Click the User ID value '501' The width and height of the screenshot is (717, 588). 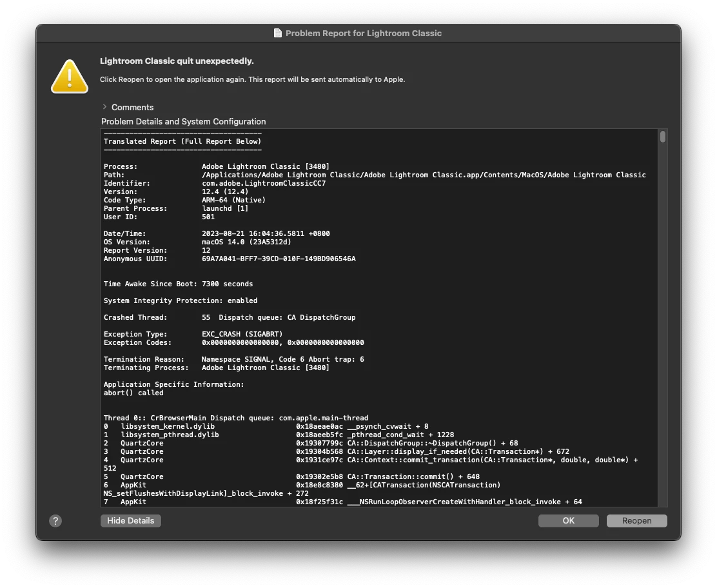tap(208, 217)
